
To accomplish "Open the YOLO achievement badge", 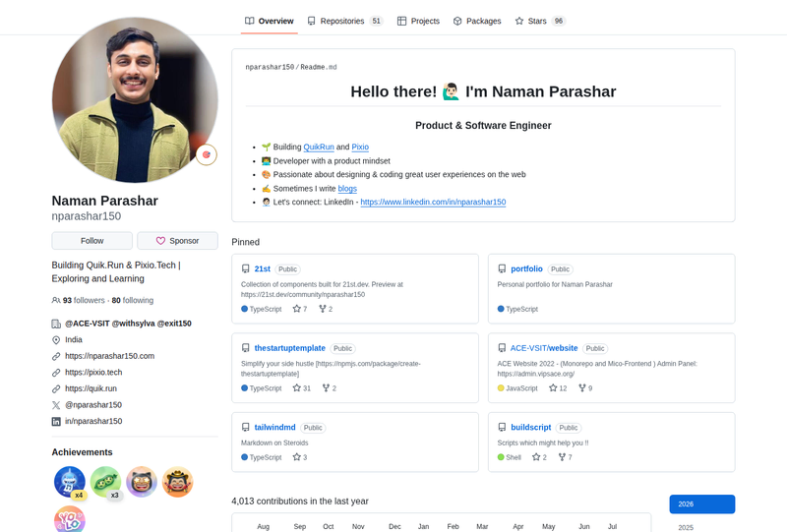I will click(70, 519).
